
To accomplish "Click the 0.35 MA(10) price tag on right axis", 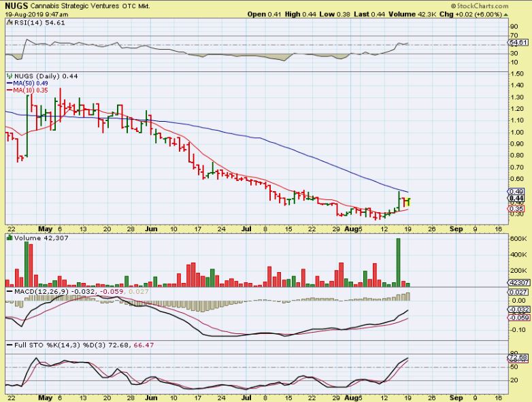I will tap(517, 209).
